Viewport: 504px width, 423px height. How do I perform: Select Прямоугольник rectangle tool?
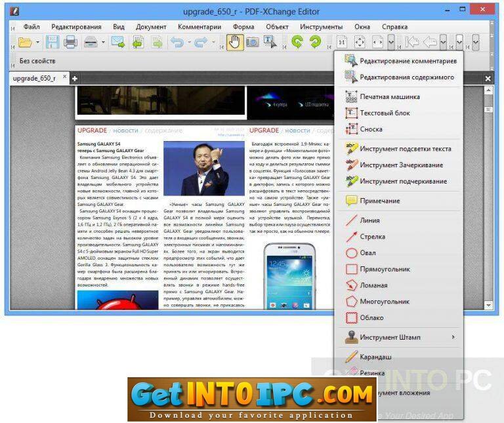point(398,269)
